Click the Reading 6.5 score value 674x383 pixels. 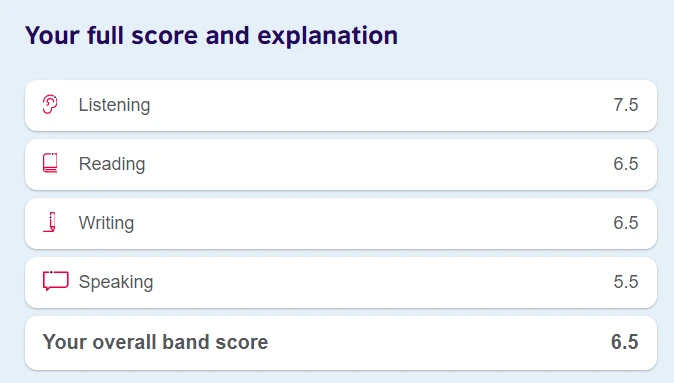pos(626,164)
